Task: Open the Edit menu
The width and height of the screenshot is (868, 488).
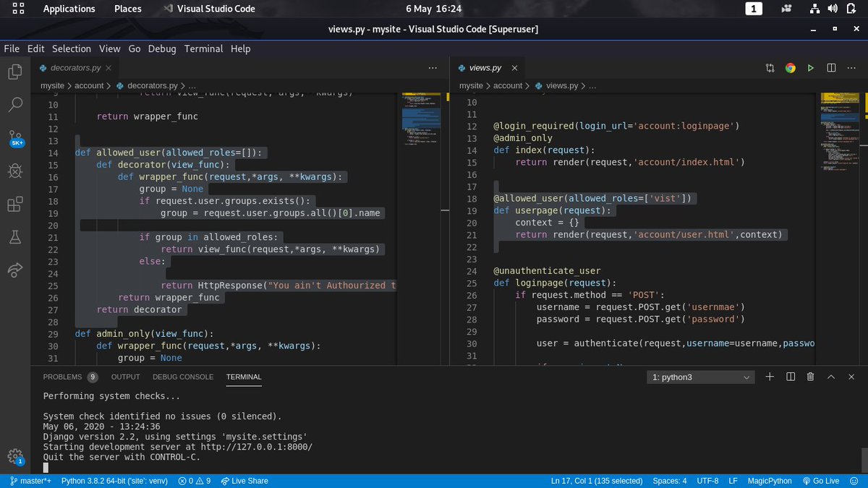Action: 35,48
